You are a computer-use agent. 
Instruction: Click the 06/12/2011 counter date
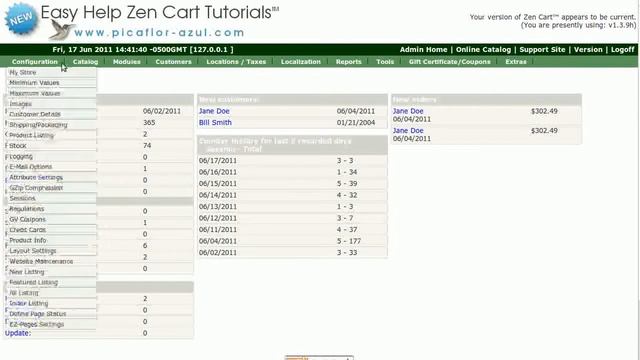click(x=218, y=218)
